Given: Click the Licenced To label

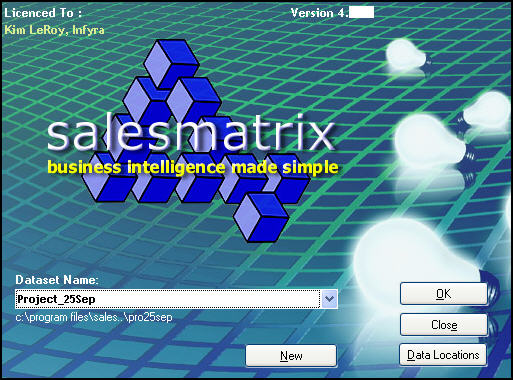Looking at the screenshot, I should click(43, 13).
